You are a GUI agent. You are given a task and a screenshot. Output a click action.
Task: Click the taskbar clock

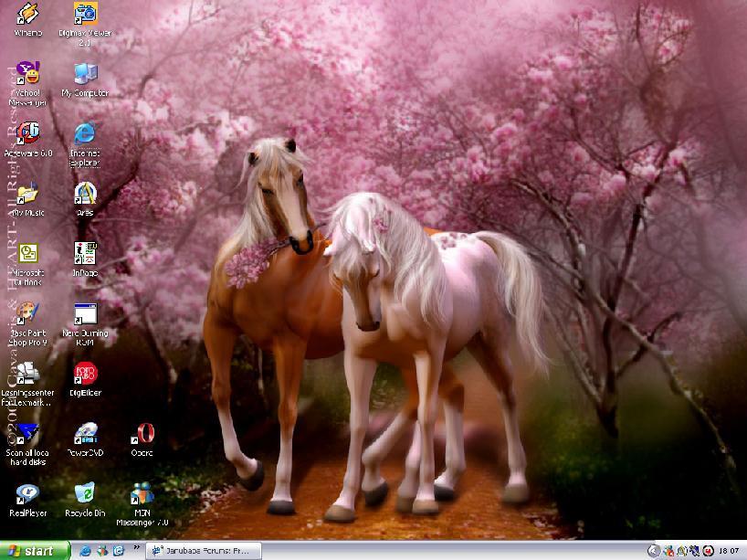click(x=729, y=551)
